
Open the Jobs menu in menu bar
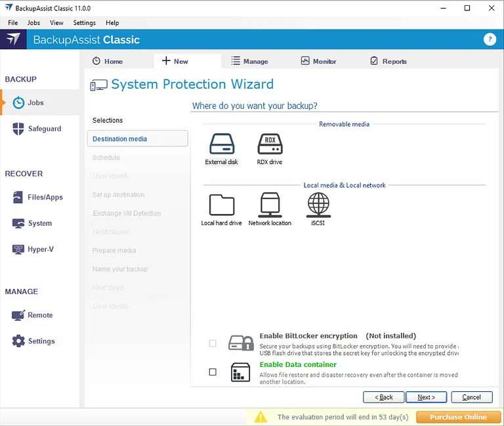click(x=33, y=23)
